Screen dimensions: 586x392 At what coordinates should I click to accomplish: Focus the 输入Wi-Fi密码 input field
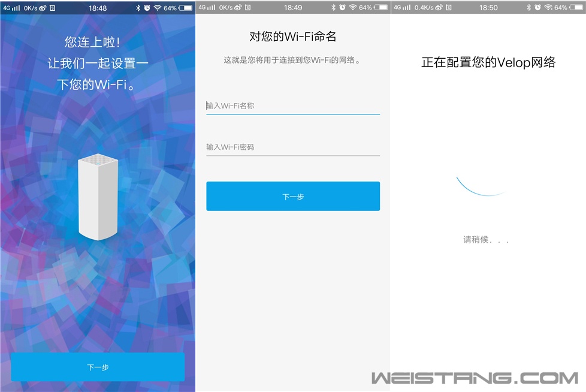pyautogui.click(x=292, y=147)
